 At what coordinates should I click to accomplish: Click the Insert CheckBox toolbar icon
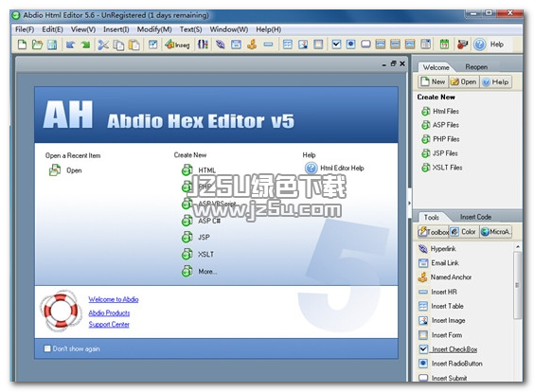coord(336,45)
